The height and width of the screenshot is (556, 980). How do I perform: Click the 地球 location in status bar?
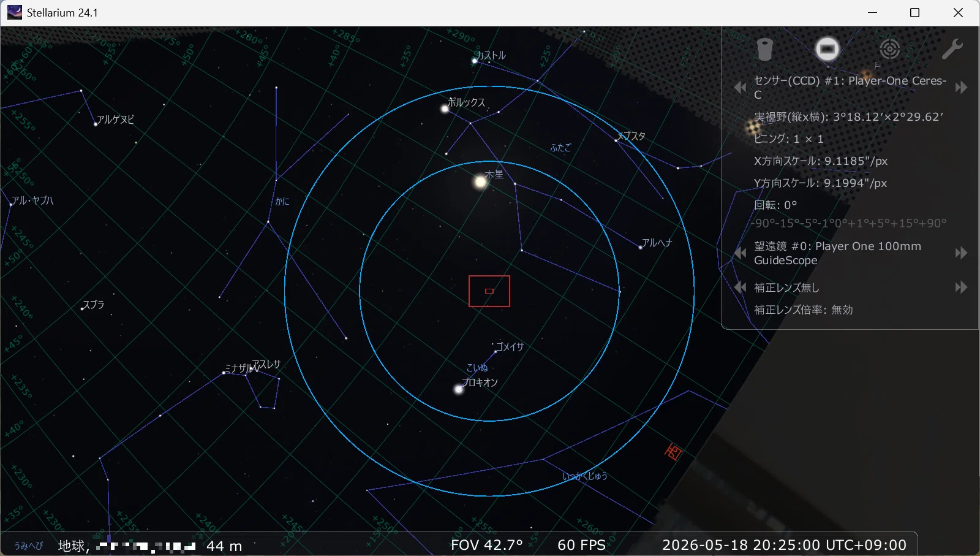click(73, 546)
